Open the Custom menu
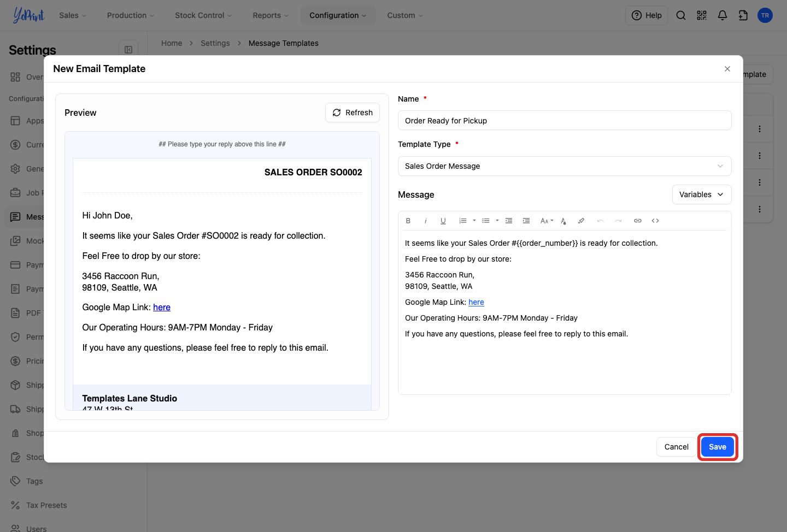Viewport: 787px width, 532px height. pyautogui.click(x=405, y=15)
